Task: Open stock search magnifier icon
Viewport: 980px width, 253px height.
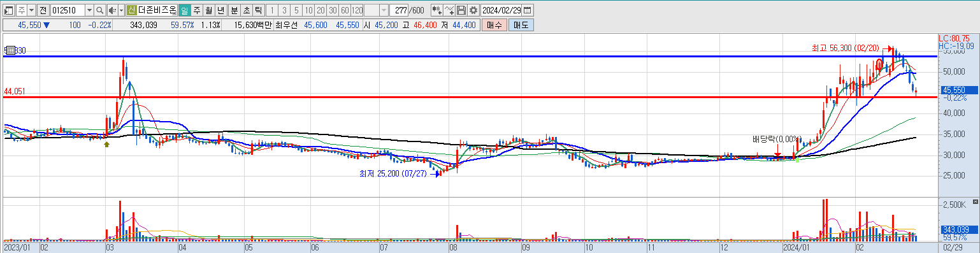Action: click(100, 10)
